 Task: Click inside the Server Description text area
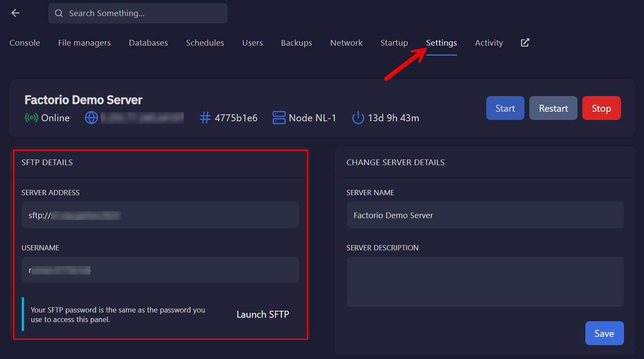[x=485, y=282]
